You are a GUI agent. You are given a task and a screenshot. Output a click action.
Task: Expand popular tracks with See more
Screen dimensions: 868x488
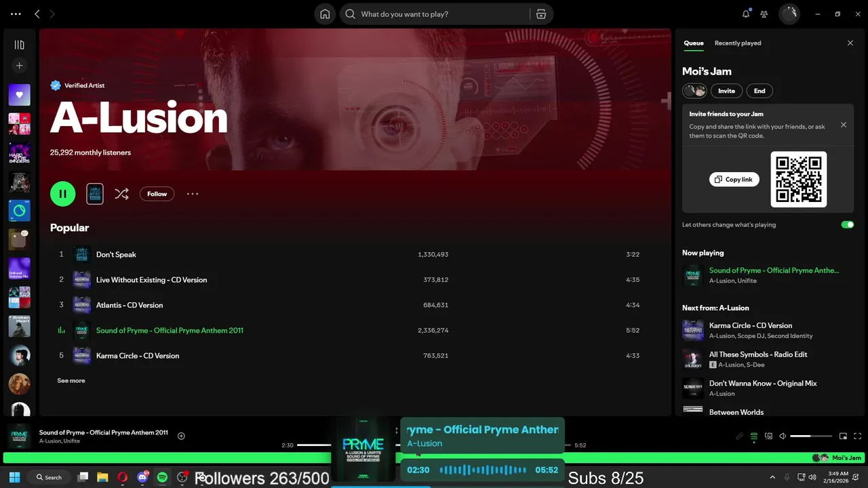[x=71, y=381]
